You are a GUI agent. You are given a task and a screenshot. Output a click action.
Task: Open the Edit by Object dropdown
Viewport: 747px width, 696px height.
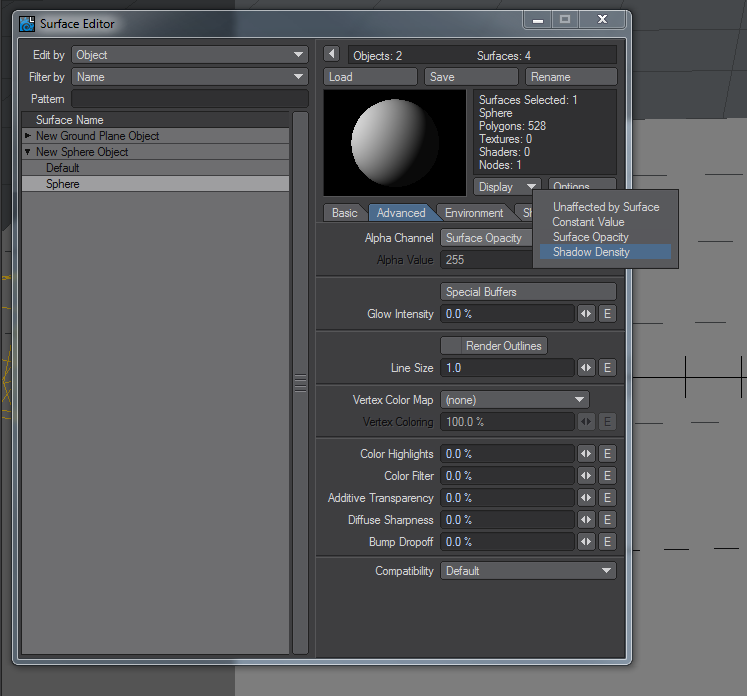tap(190, 55)
